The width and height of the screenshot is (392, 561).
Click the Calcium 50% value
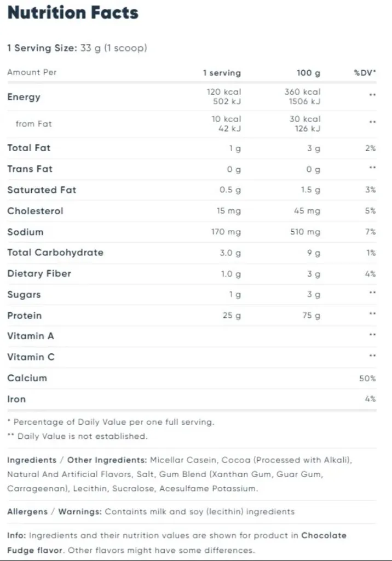point(367,379)
